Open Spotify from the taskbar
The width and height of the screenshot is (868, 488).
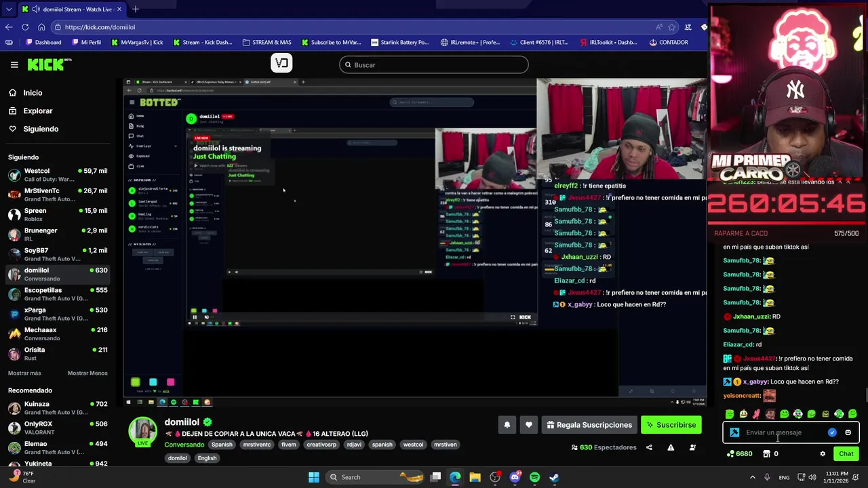point(534,477)
